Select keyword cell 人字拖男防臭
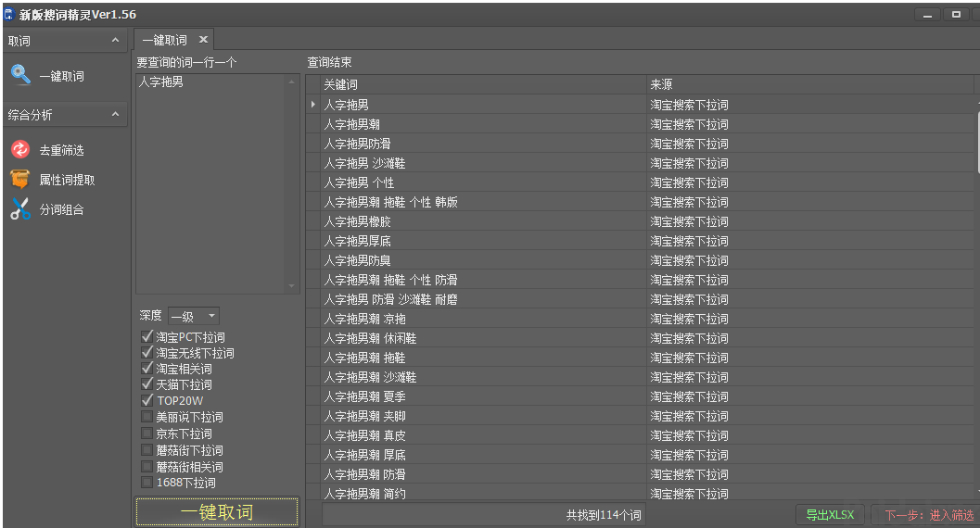The width and height of the screenshot is (980, 528). (484, 260)
